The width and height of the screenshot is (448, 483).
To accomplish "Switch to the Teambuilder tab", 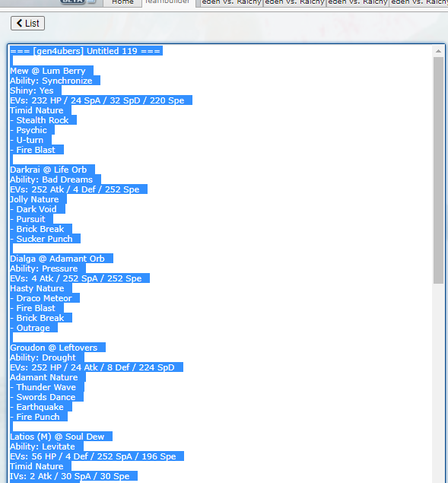I will point(167,2).
